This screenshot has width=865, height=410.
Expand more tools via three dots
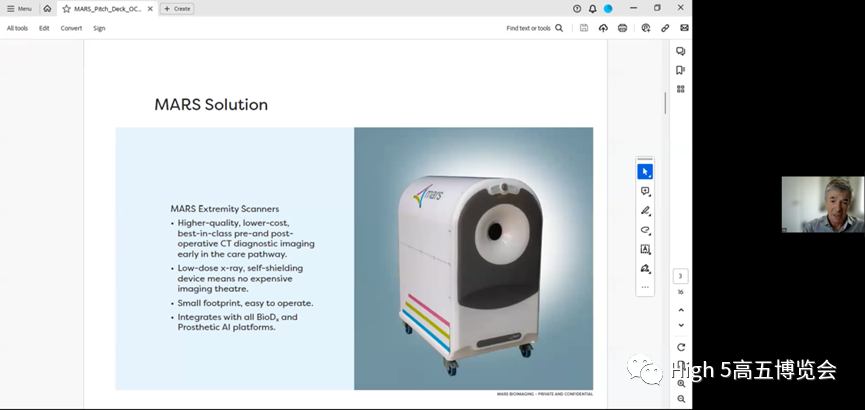(x=645, y=287)
